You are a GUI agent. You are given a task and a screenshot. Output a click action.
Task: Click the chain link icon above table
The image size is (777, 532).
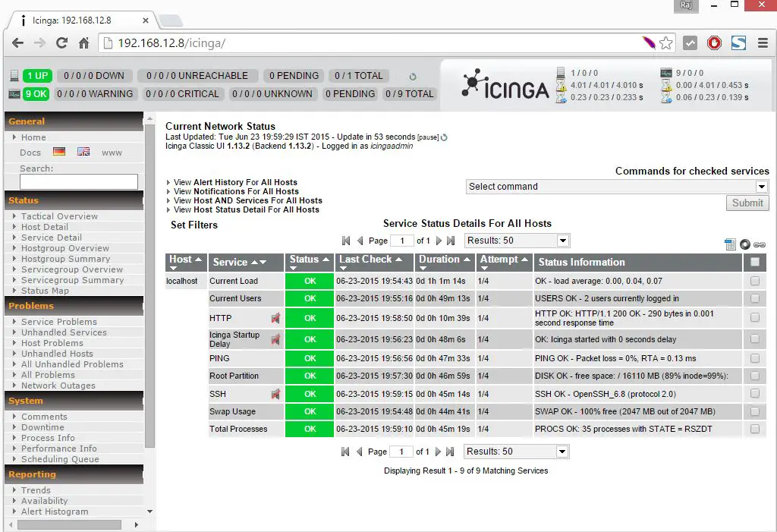pos(760,244)
